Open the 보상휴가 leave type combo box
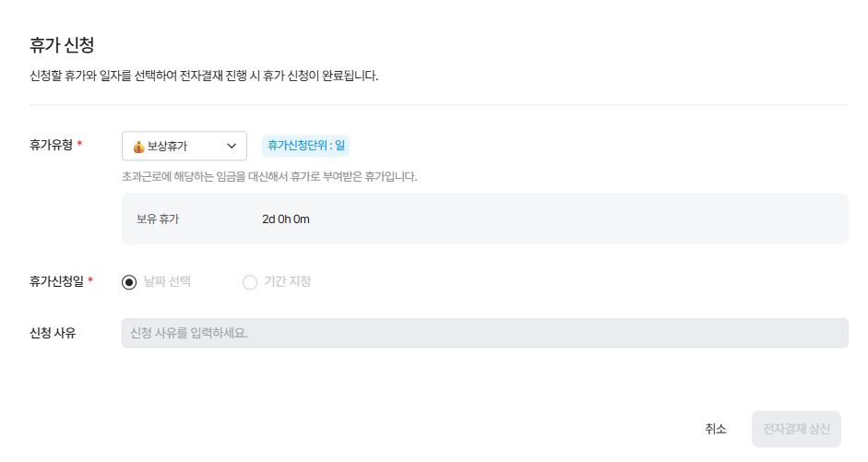This screenshot has height=462, width=868. 184,147
